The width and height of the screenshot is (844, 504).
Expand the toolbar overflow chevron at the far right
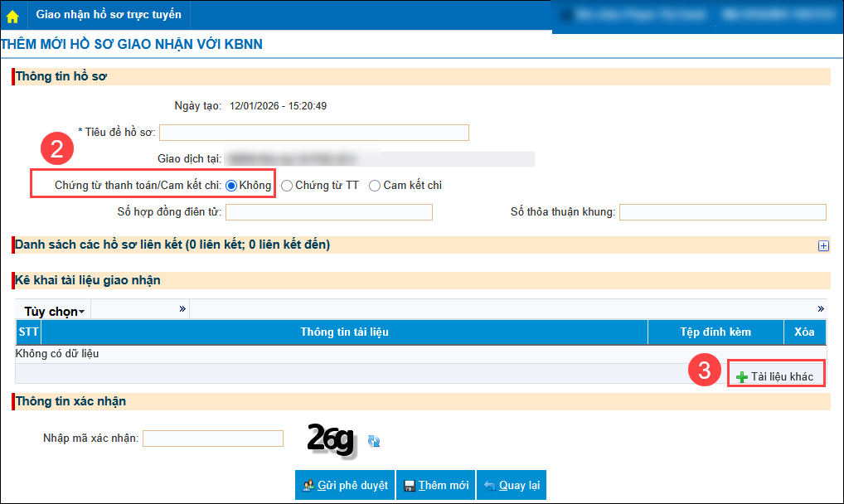(x=821, y=308)
